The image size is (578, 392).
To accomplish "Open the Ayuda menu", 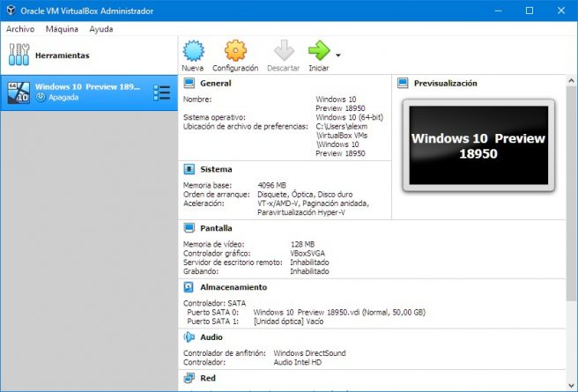I will [101, 28].
